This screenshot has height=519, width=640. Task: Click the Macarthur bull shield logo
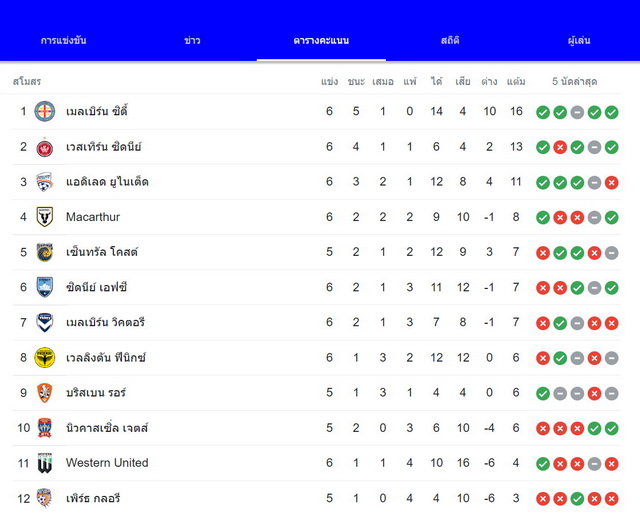coord(44,217)
